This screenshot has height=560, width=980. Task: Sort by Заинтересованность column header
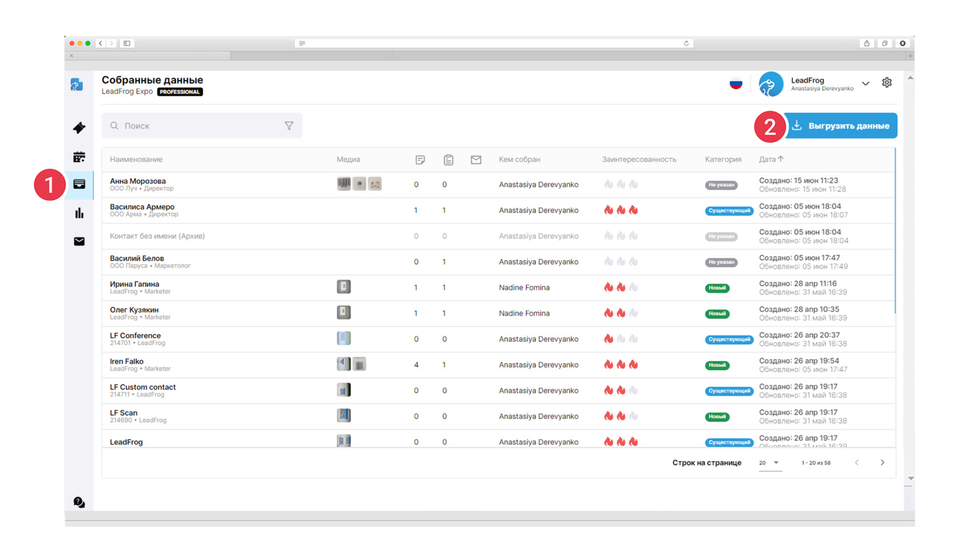coord(639,159)
